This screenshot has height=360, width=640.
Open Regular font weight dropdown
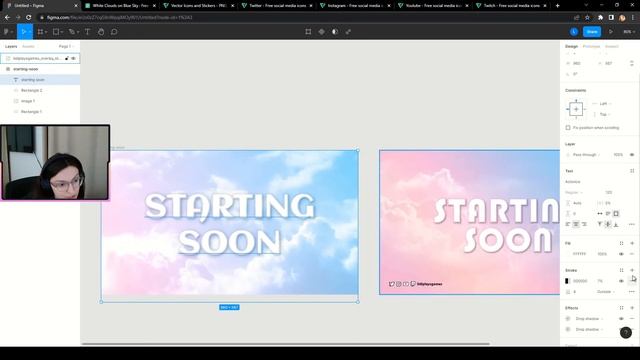573,192
